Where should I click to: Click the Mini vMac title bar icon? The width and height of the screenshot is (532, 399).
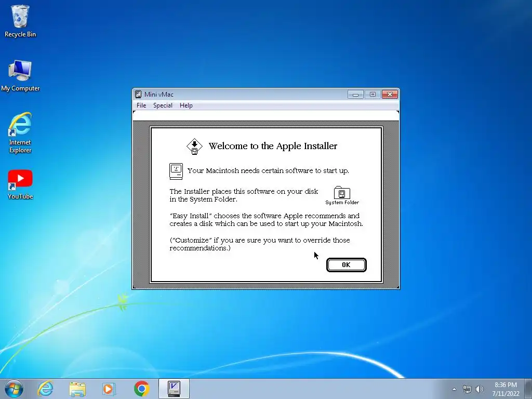click(x=138, y=95)
